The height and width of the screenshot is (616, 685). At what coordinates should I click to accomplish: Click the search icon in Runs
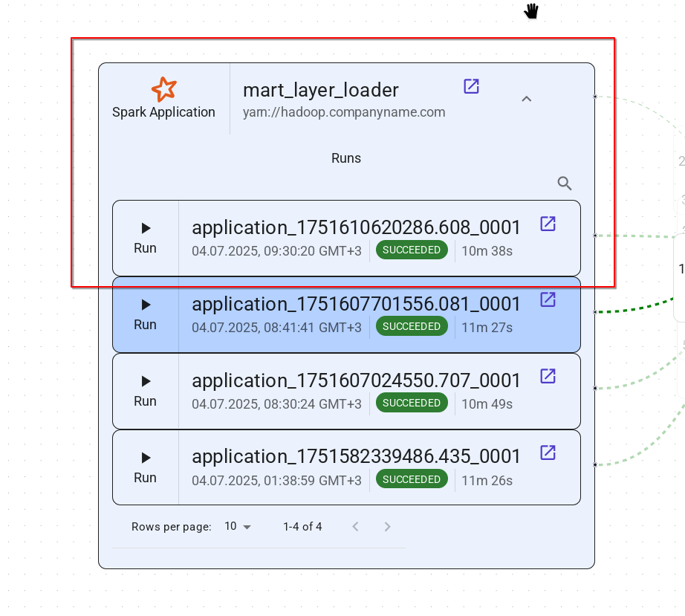click(x=565, y=184)
